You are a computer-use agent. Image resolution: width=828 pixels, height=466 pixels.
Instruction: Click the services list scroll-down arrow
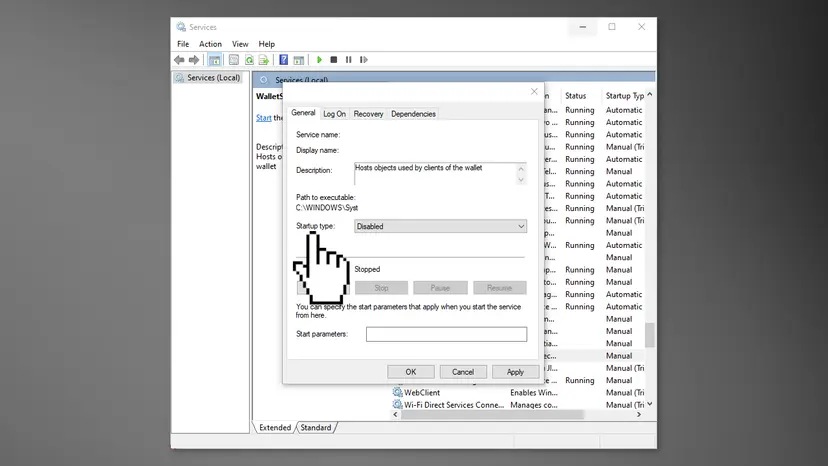650,404
